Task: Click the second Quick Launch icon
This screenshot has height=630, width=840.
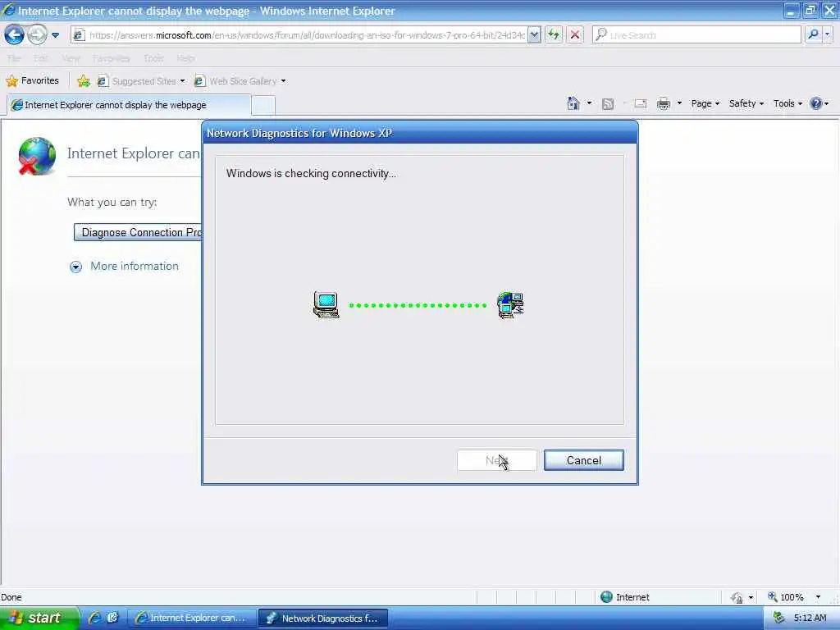Action: 112,618
